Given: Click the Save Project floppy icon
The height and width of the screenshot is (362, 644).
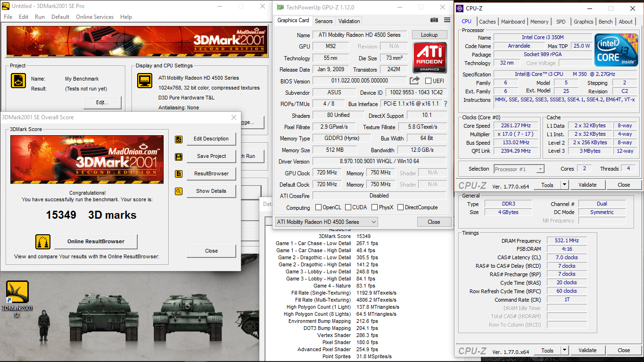Looking at the screenshot, I should click(x=179, y=156).
